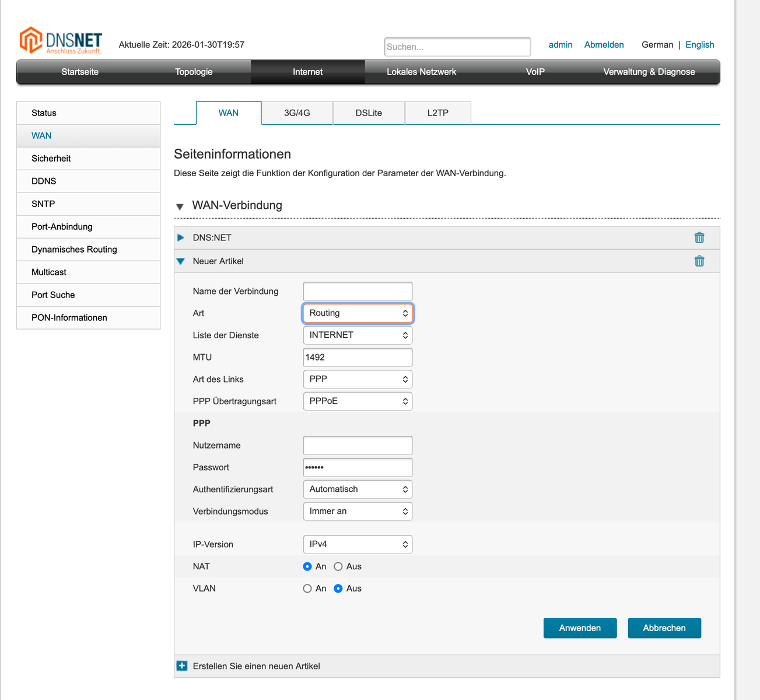Viewport: 760px width, 700px height.
Task: Open the Verbindungsmodus dropdown
Action: click(x=358, y=511)
